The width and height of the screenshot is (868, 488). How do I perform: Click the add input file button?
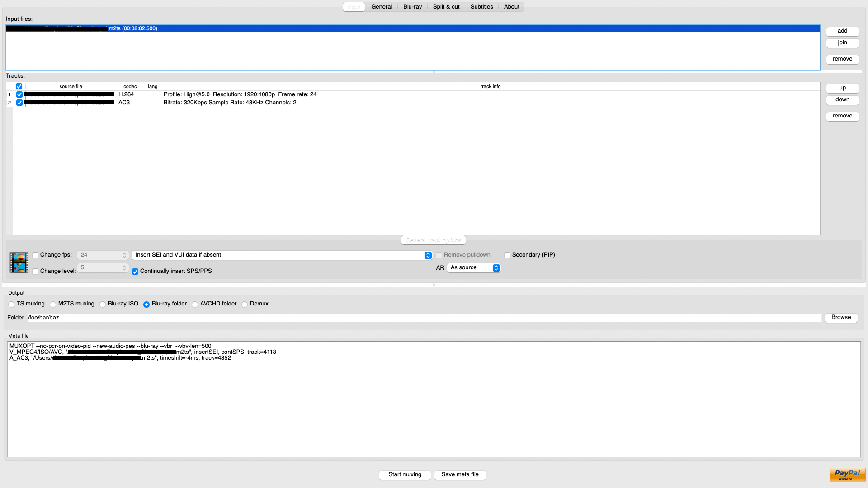842,31
